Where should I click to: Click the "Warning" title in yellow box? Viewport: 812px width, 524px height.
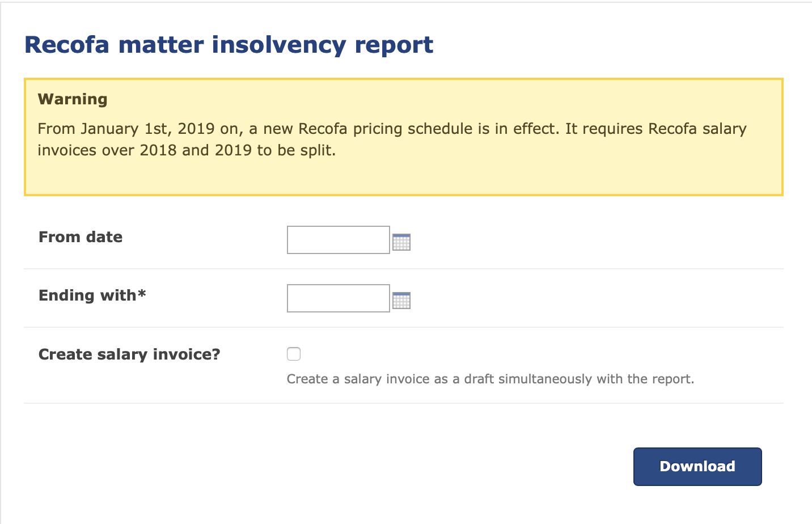pyautogui.click(x=73, y=99)
